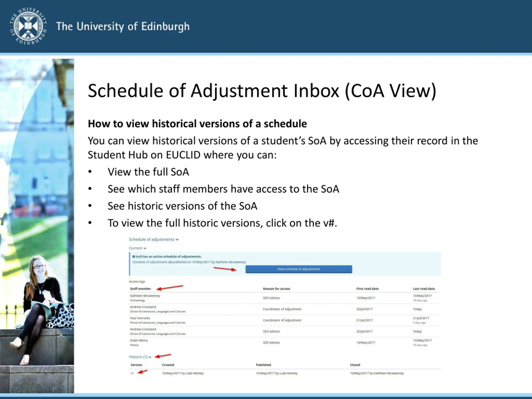Select the Zubin Mistry access log row
This screenshot has height=399, width=532.
139,341
